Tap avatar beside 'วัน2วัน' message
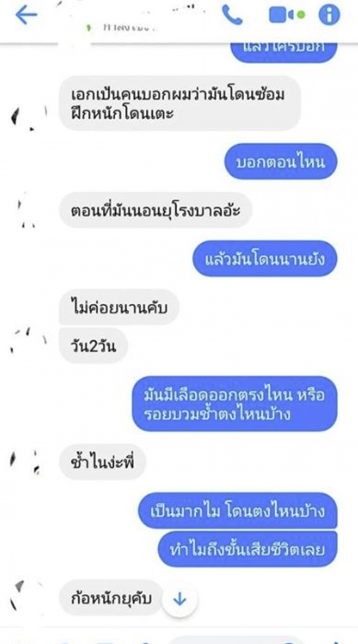Image resolution: width=358 pixels, height=644 pixels. click(x=28, y=339)
